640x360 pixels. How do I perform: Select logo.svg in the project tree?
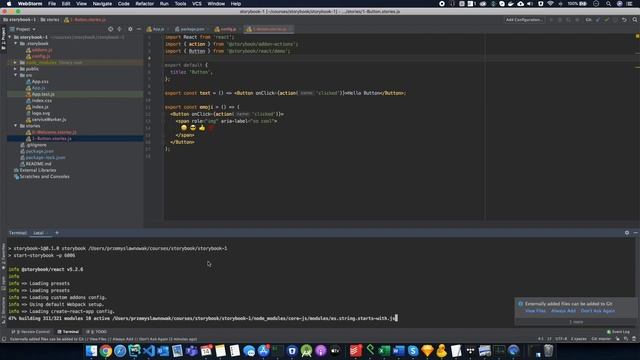tap(41, 113)
